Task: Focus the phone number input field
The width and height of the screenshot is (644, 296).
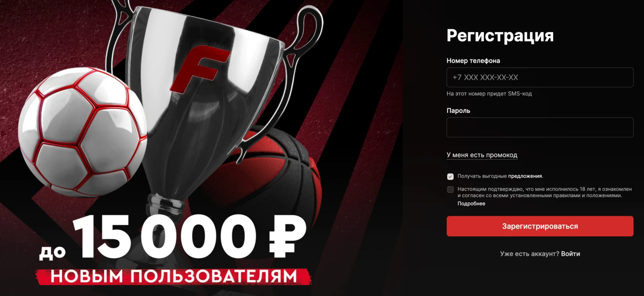Action: [x=540, y=77]
